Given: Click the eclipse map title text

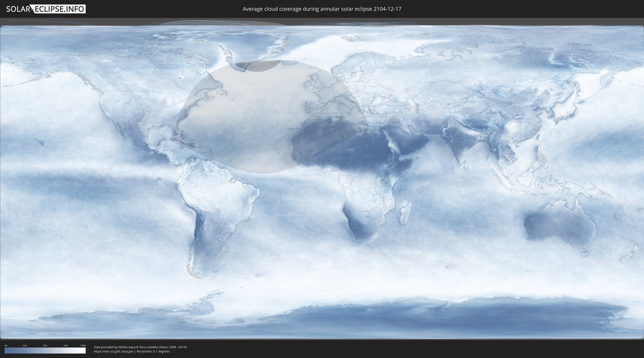Looking at the screenshot, I should pyautogui.click(x=322, y=9).
